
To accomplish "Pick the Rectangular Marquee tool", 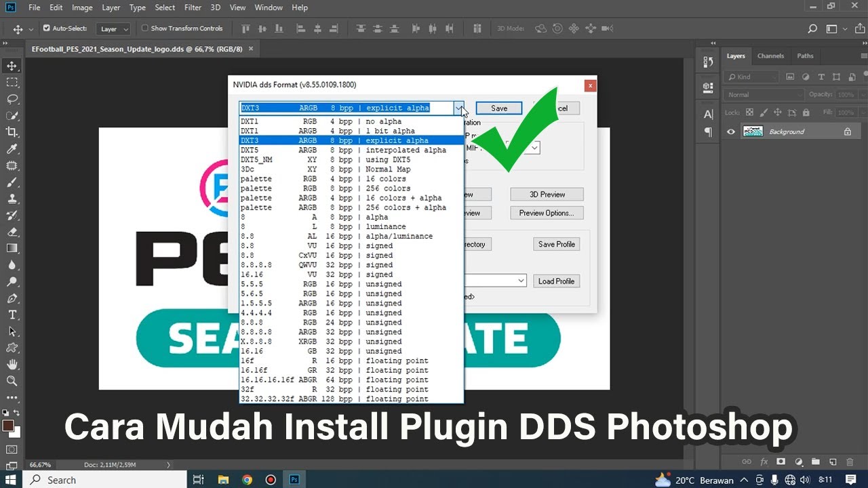I will [12, 82].
